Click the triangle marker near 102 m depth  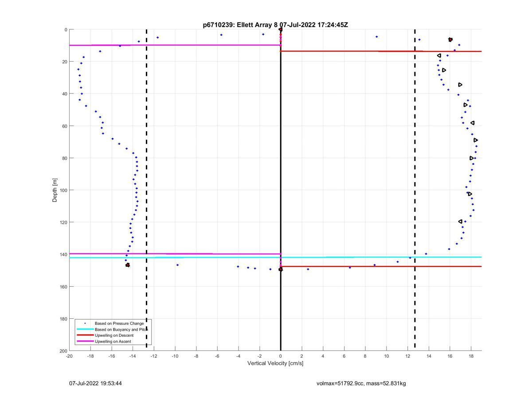469,194
